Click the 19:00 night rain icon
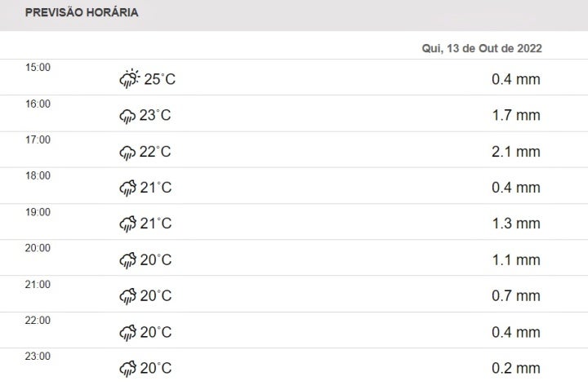Screen dimensions: 588x390 tap(127, 224)
